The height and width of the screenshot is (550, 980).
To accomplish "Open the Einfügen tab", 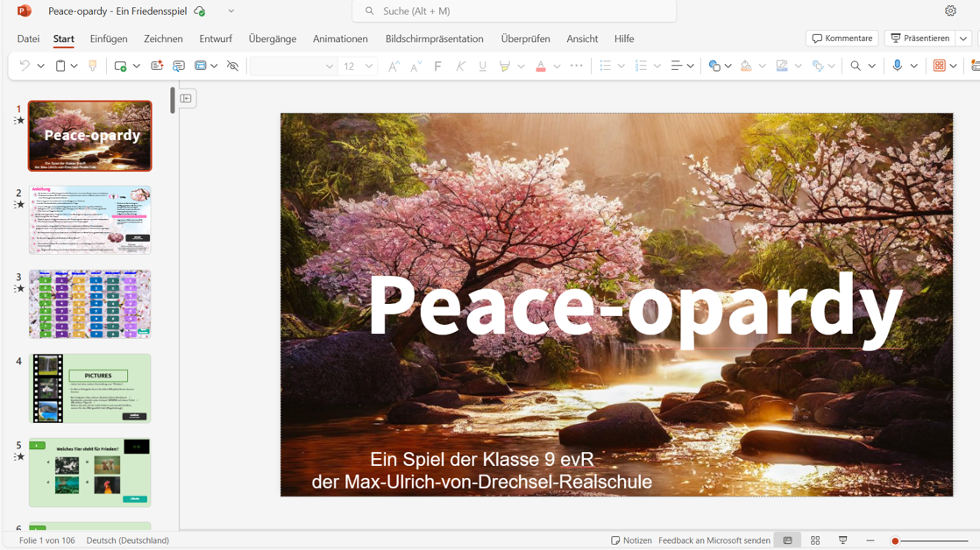I will pos(109,39).
